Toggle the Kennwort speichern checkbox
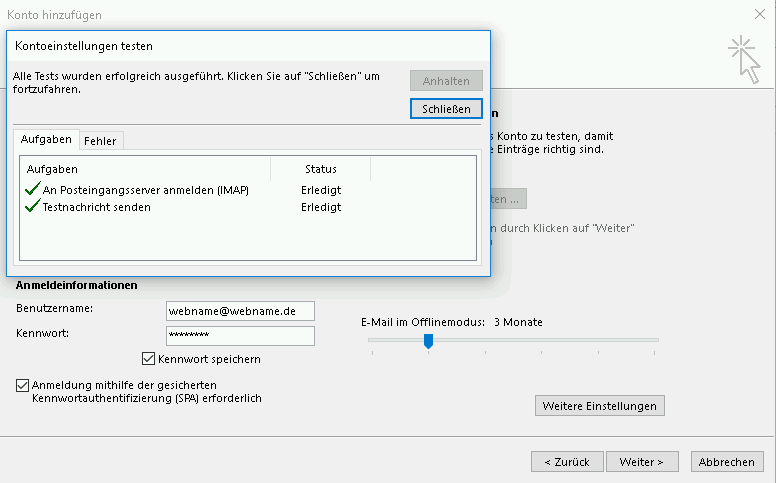 click(x=148, y=359)
